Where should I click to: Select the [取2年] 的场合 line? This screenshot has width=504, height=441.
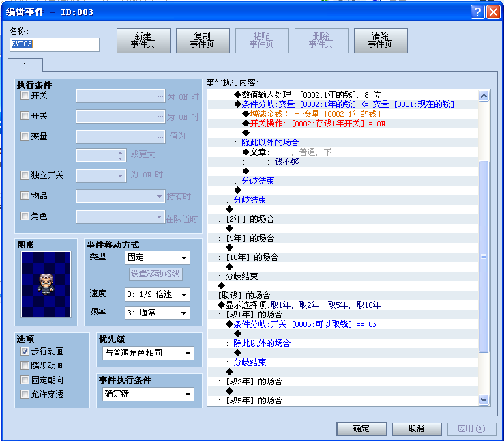(x=342, y=382)
